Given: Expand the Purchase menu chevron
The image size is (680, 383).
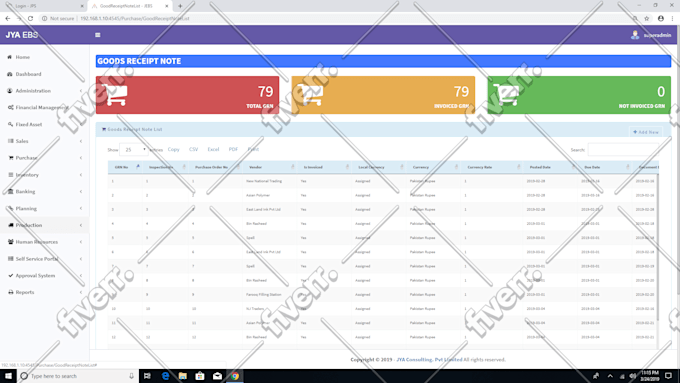Looking at the screenshot, I should point(81,158).
